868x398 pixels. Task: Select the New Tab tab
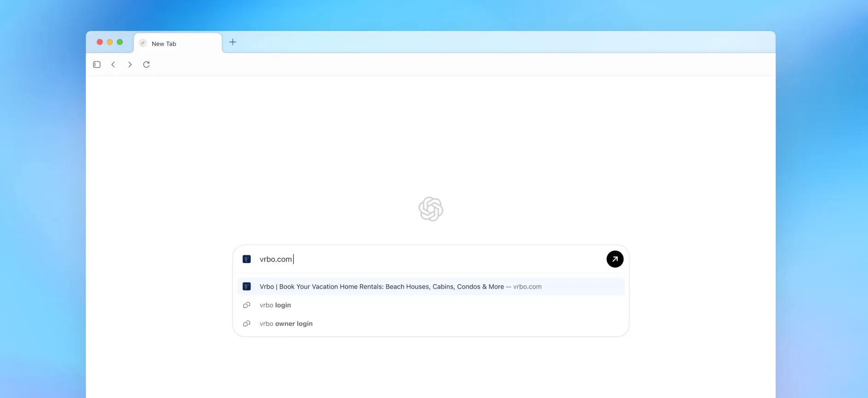(x=178, y=43)
